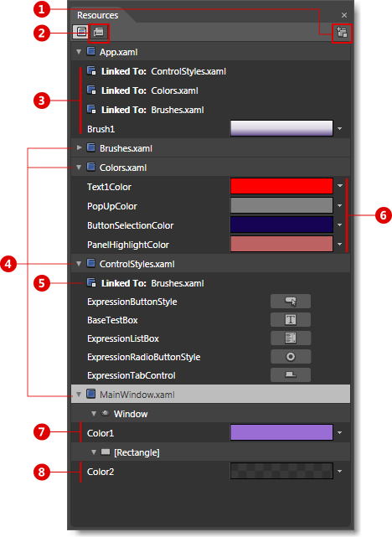Image resolution: width=392 pixels, height=537 pixels.
Task: Click the App.xaml dictionary file icon
Action: click(90, 51)
